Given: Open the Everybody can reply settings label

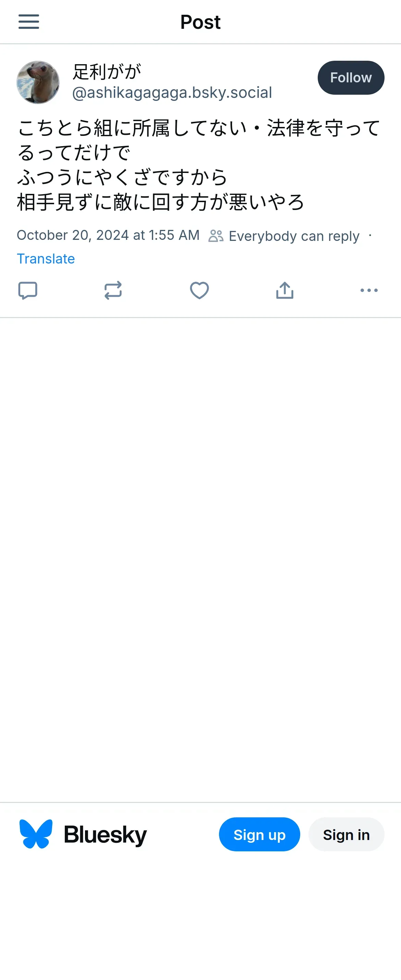Looking at the screenshot, I should [x=293, y=236].
